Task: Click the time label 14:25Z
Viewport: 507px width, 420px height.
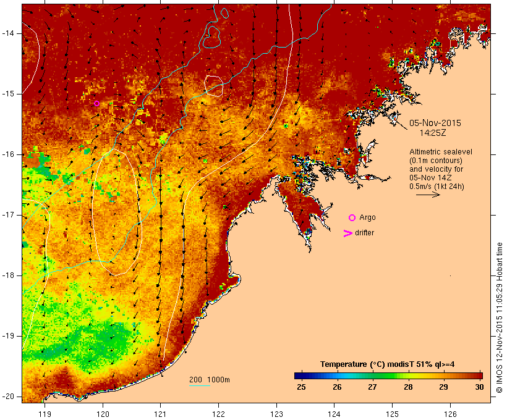Action: (433, 133)
